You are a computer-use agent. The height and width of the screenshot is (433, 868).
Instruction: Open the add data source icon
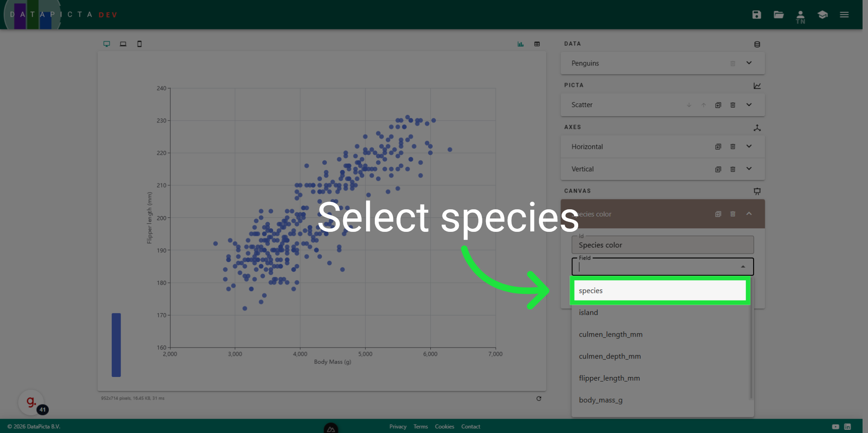pos(757,44)
